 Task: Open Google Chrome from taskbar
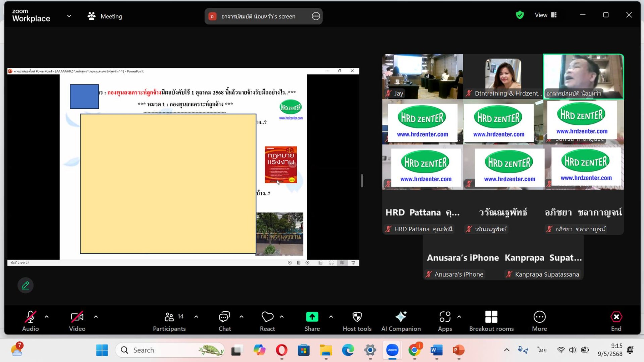(x=415, y=350)
